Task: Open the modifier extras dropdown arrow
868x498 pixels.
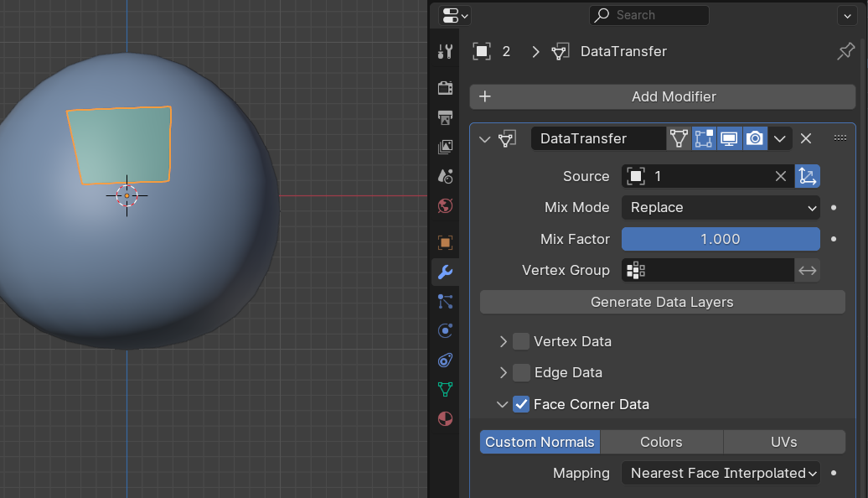Action: pyautogui.click(x=779, y=138)
